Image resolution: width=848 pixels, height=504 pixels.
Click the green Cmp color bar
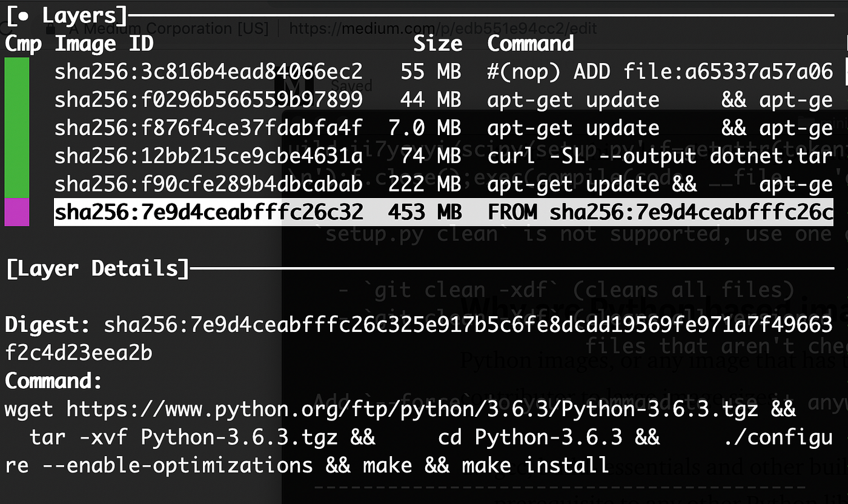(x=16, y=128)
